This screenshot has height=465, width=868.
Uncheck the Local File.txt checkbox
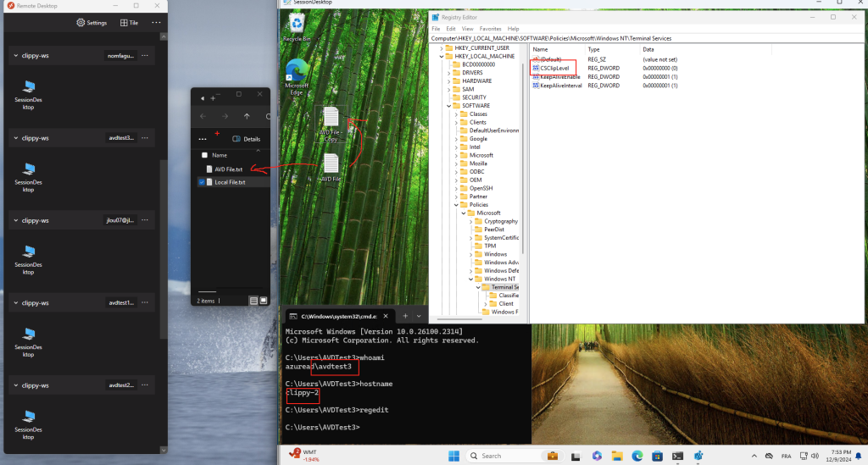pyautogui.click(x=202, y=182)
